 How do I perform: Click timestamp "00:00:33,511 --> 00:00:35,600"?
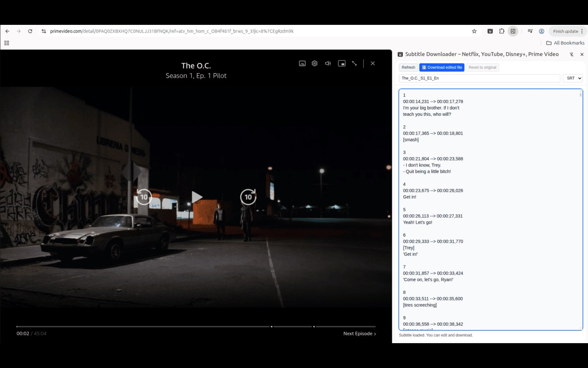433,299
